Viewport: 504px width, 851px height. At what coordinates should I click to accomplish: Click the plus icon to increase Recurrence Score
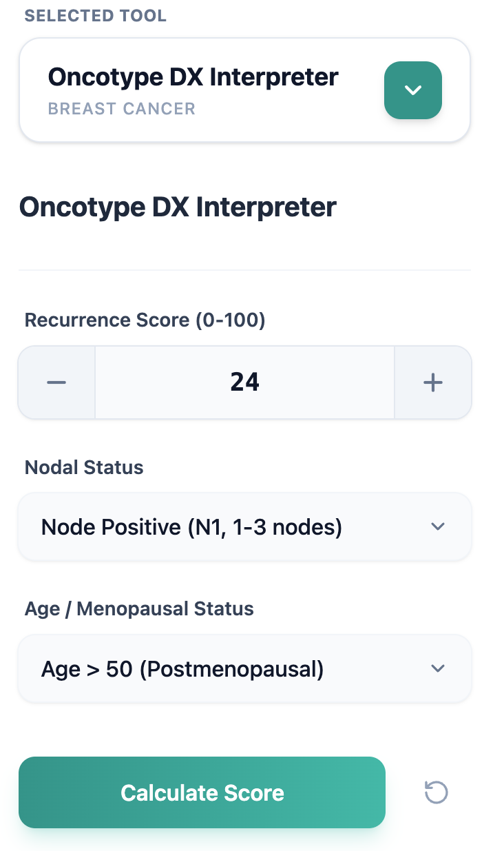click(432, 382)
